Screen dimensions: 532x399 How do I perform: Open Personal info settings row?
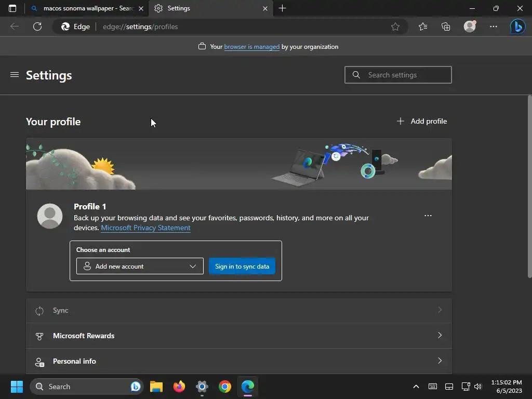[239, 361]
